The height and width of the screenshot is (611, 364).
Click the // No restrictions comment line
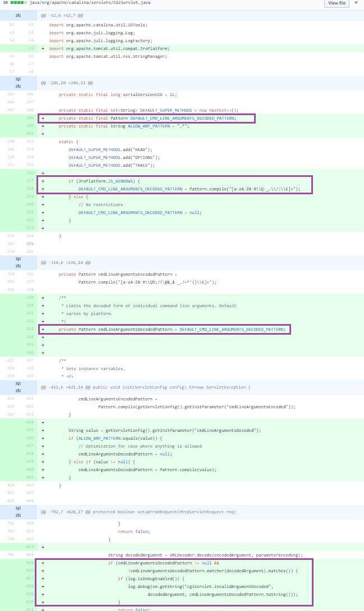pyautogui.click(x=100, y=204)
